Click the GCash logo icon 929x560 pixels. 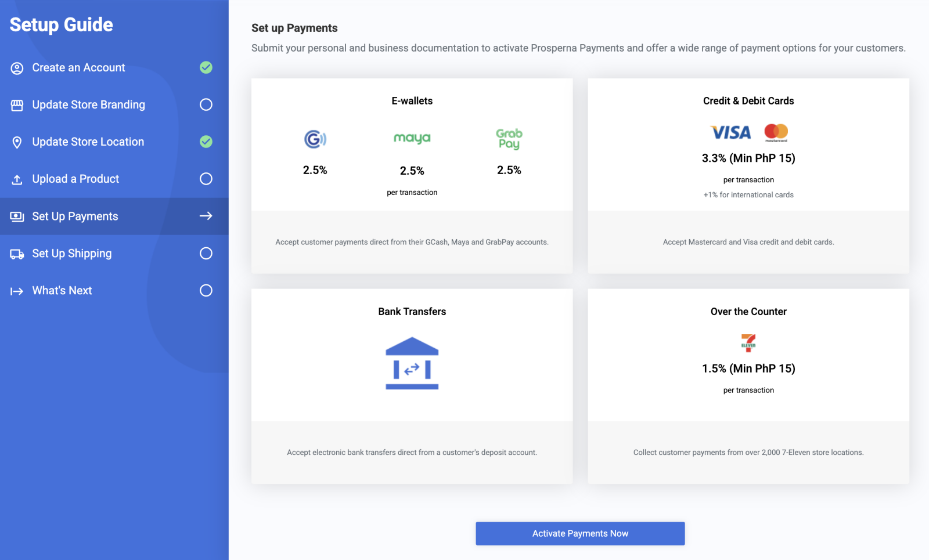(315, 139)
